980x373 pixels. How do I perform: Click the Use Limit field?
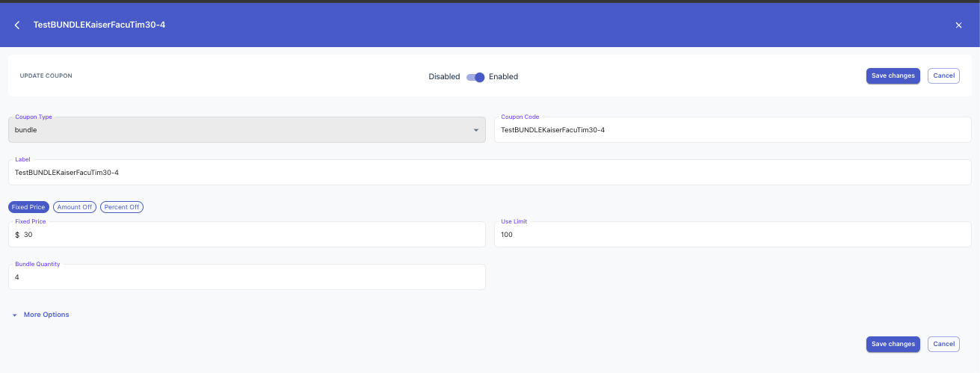(733, 235)
